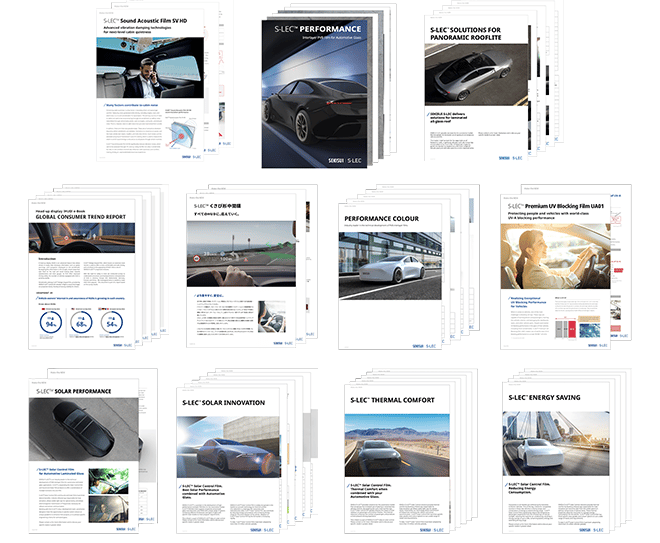
Task: Click the 'S-LEC PERFORMANCE' cover title
Action: tap(318, 29)
